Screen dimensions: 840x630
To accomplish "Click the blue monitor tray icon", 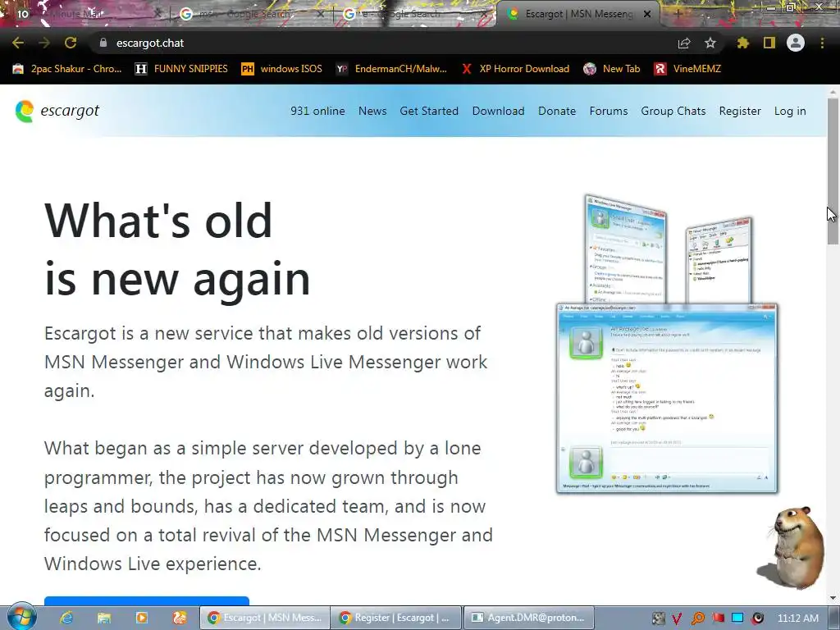I will pos(737,619).
